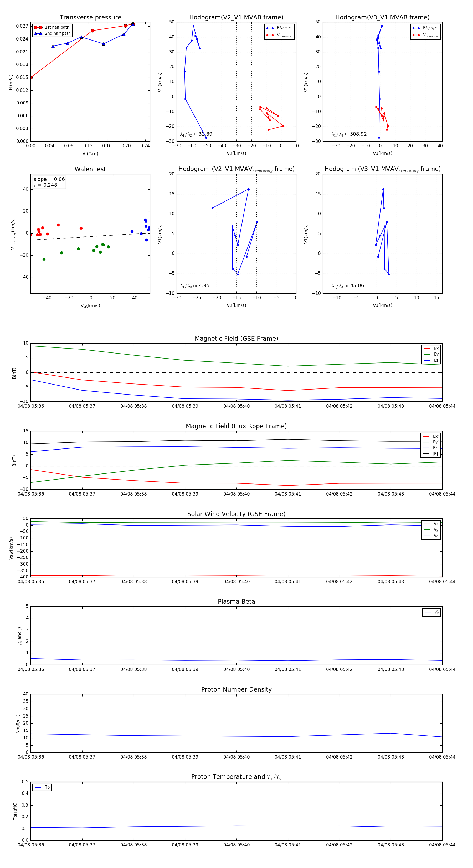Select the 'Bz' legend entry in GSE panel
This screenshot has height=868, width=473.
pyautogui.click(x=431, y=360)
